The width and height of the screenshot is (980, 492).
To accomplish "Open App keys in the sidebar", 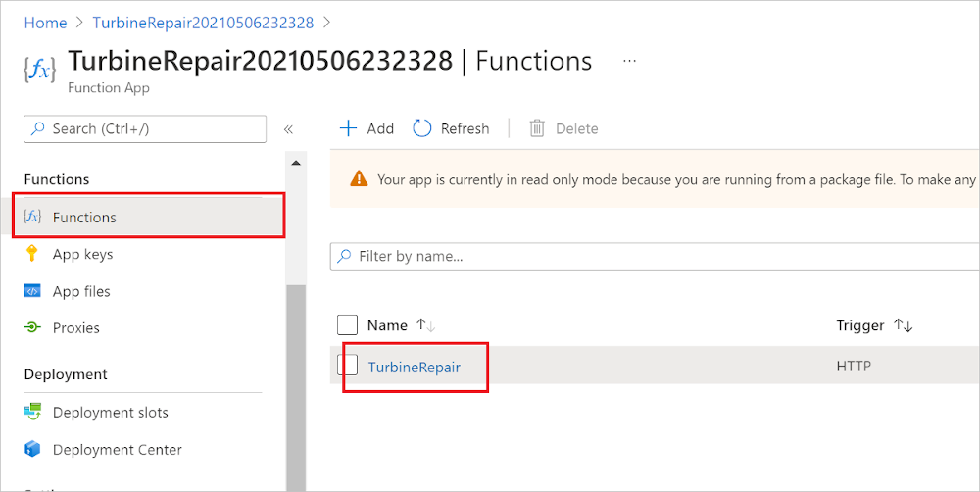I will pyautogui.click(x=82, y=255).
